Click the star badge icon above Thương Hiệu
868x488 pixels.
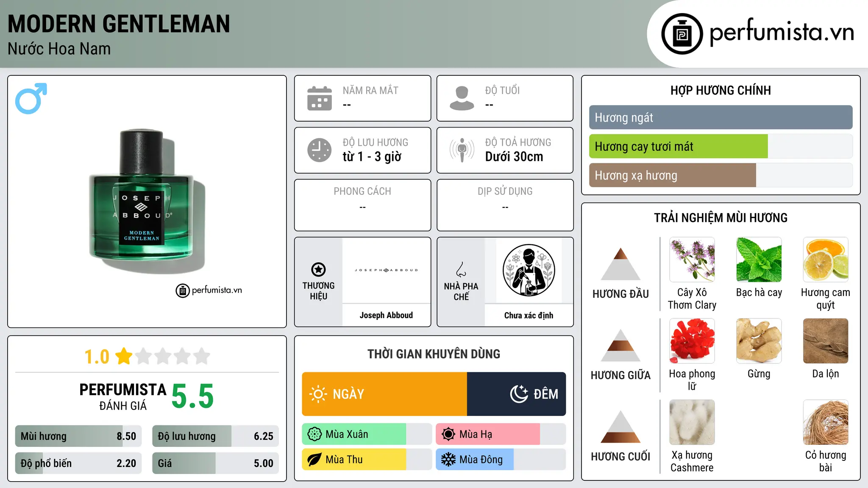click(x=318, y=269)
